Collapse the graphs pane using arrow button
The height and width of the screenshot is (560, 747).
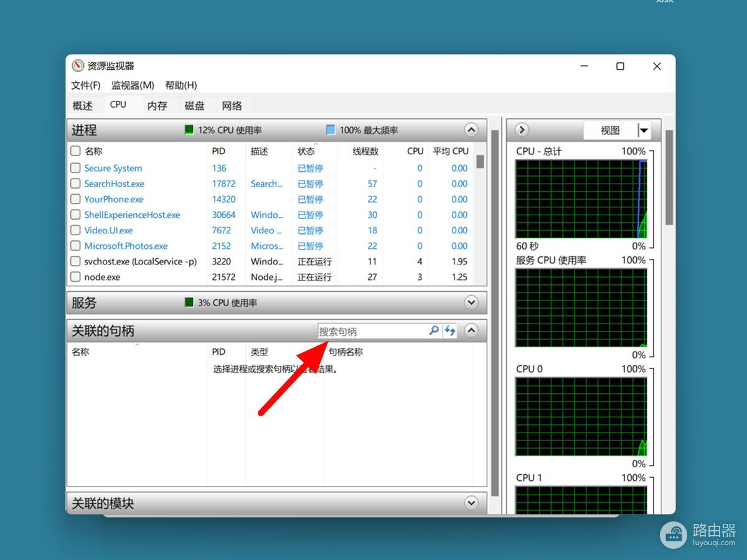tap(522, 130)
